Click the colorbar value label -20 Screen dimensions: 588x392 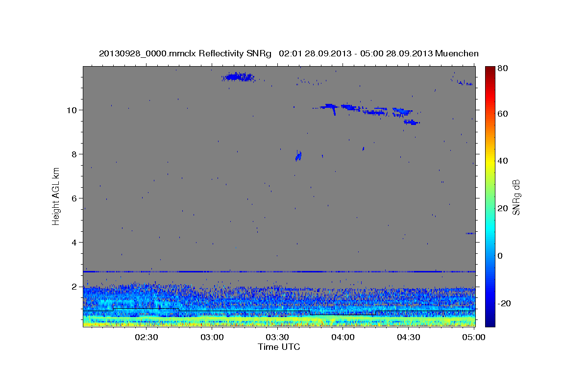[x=505, y=304]
